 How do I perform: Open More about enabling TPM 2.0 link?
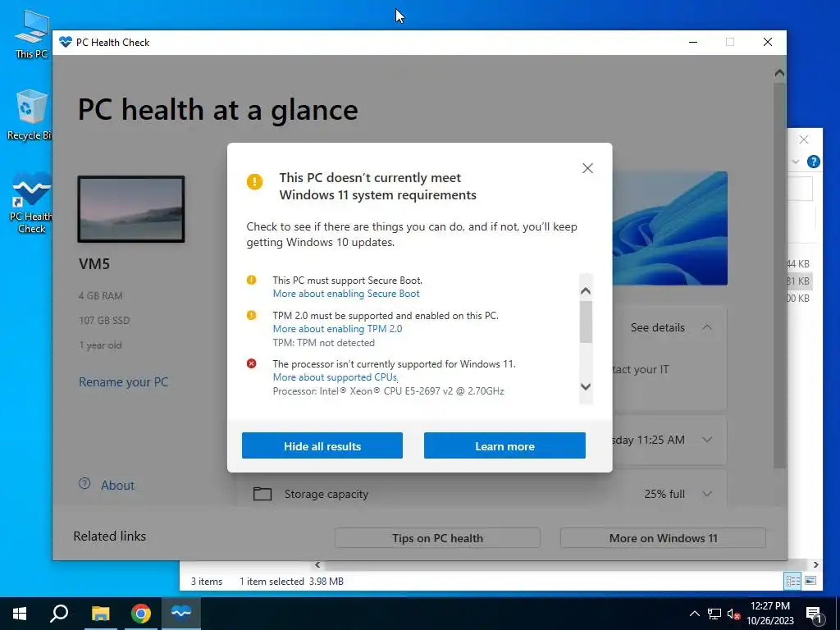337,329
